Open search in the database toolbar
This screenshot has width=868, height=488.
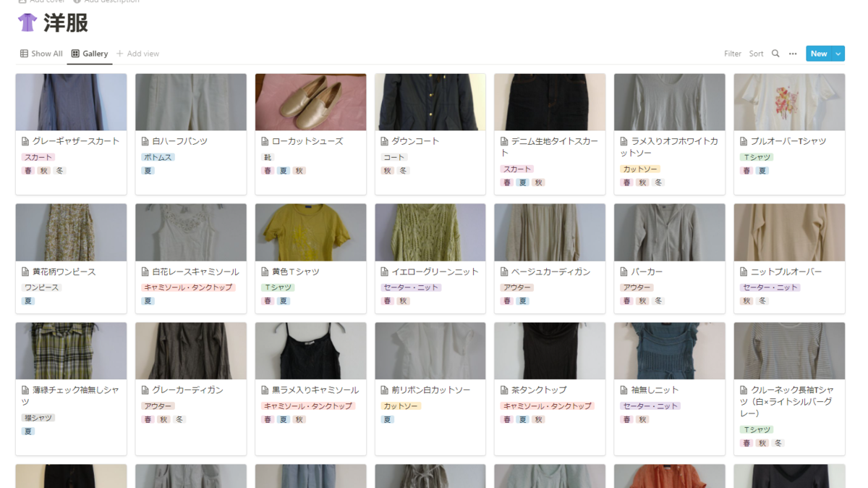pos(775,54)
